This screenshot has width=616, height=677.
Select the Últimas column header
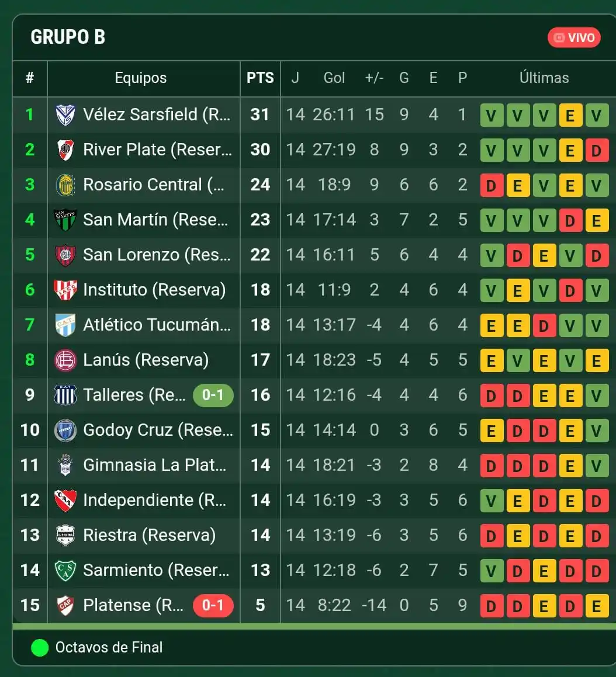click(544, 78)
